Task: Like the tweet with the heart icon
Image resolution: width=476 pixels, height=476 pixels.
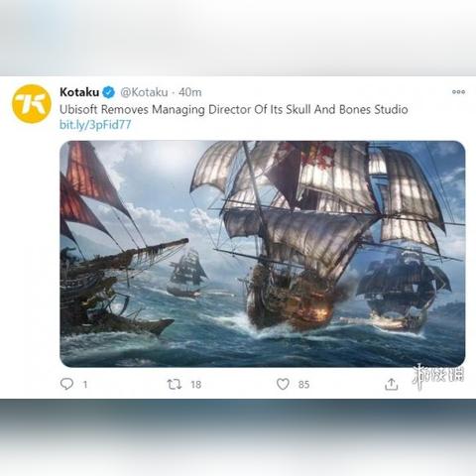Action: pos(283,384)
